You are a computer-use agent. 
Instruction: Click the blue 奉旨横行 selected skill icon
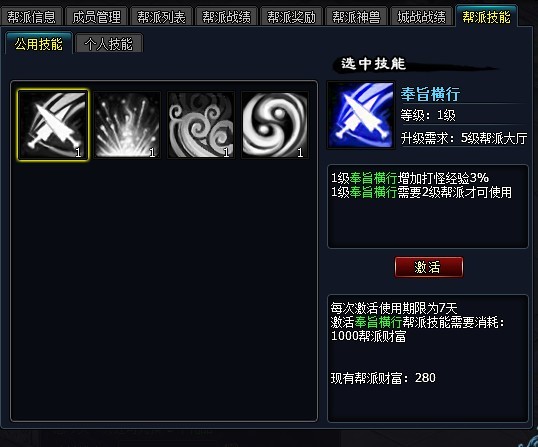[x=361, y=115]
